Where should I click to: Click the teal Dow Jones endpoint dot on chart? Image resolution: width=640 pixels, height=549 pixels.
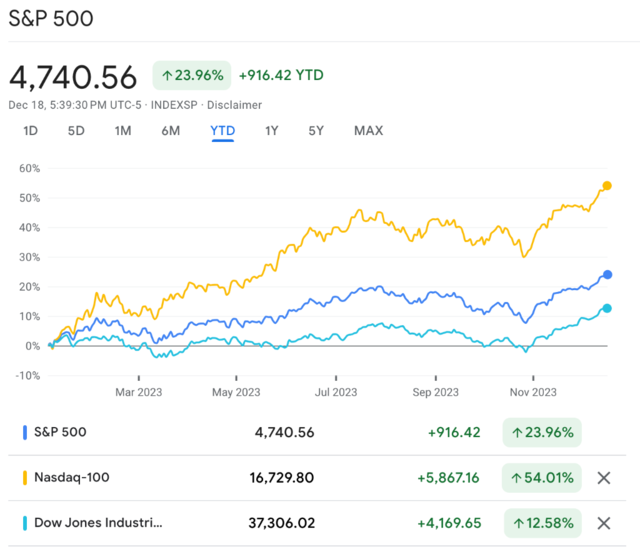[607, 308]
